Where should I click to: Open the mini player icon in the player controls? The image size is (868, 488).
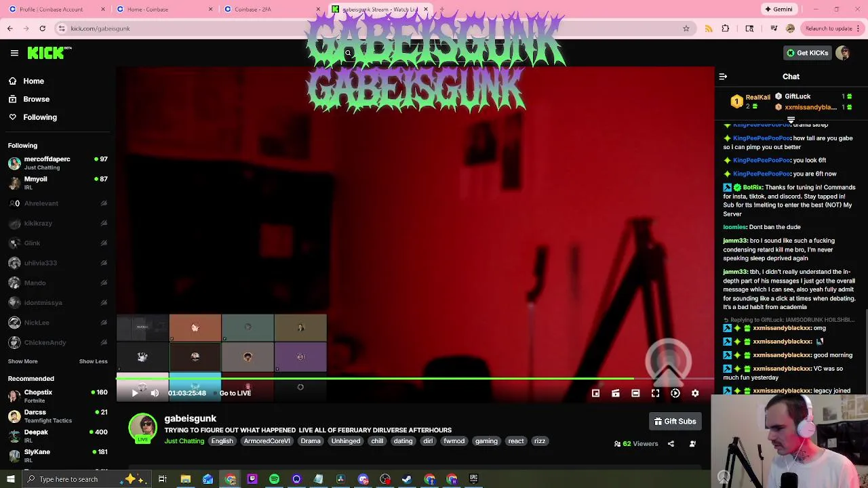[x=595, y=393]
